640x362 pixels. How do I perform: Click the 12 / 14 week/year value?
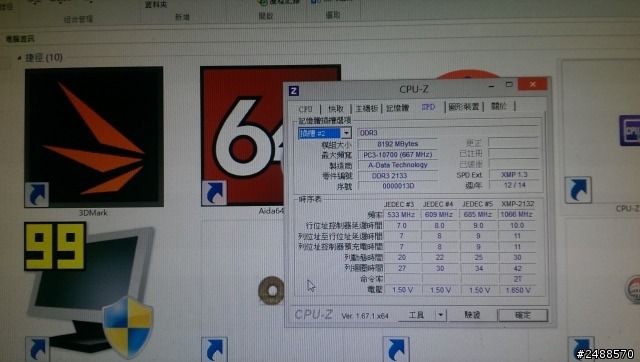(514, 185)
